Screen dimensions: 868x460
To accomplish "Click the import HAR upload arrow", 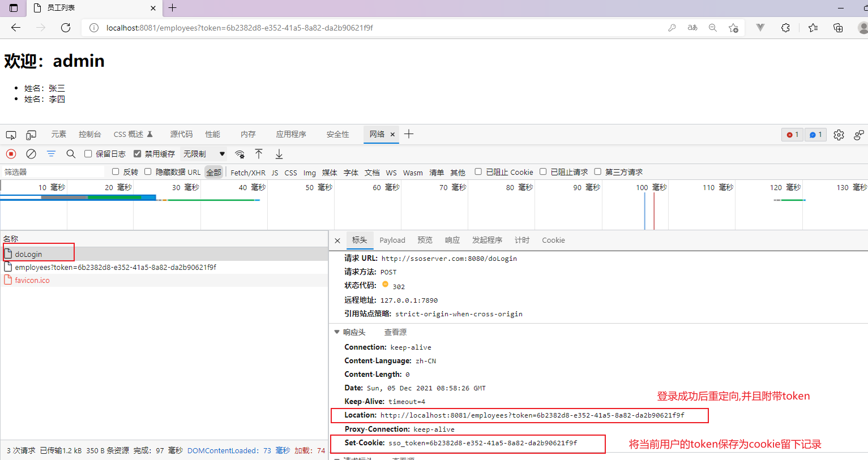I will (x=259, y=154).
